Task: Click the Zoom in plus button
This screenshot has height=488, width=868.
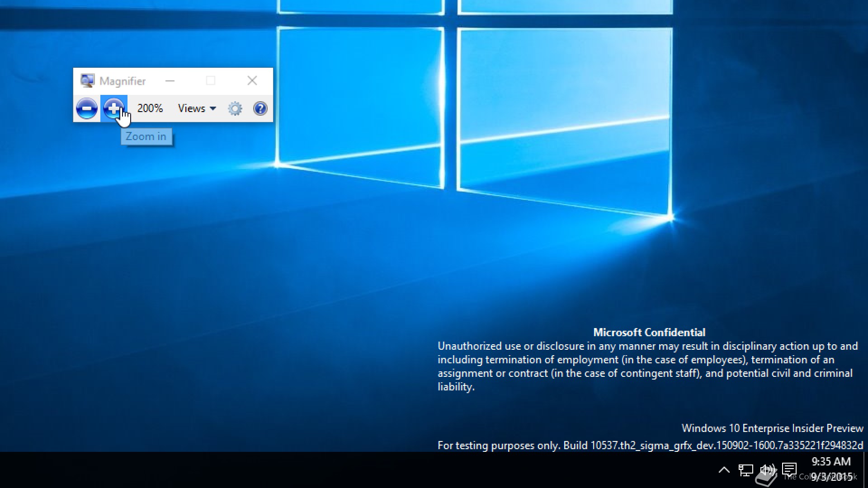Action: click(x=113, y=108)
